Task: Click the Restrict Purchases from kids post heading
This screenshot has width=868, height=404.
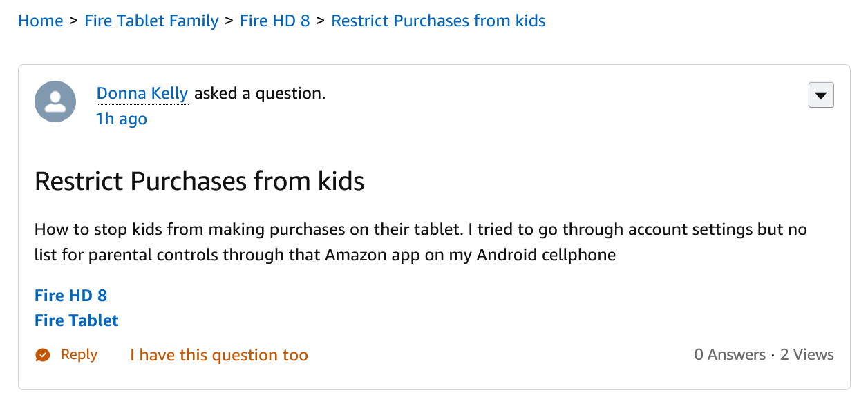Action: pos(199,181)
